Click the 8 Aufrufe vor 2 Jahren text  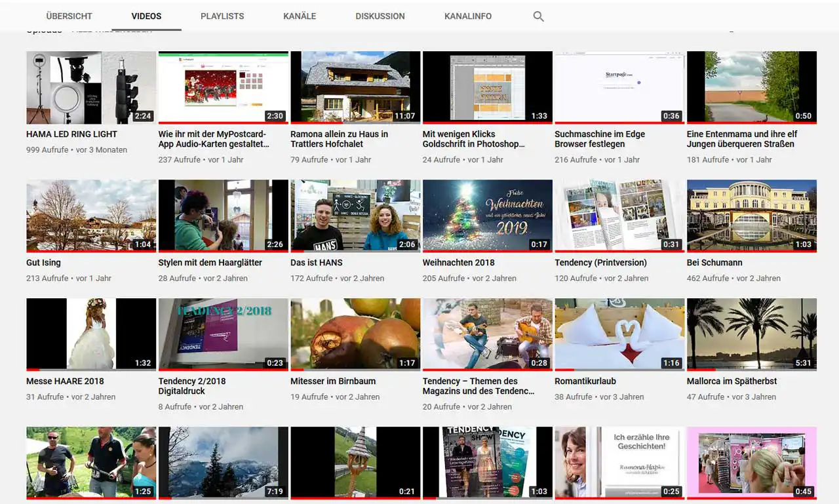201,406
